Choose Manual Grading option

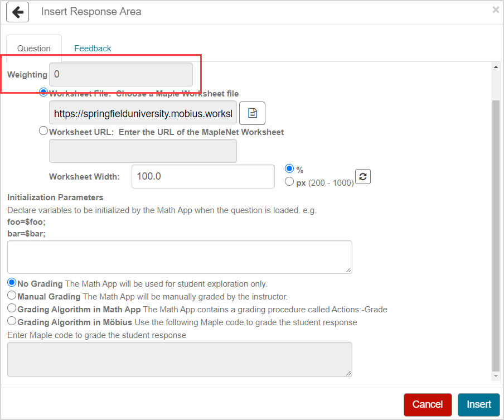[x=12, y=295]
